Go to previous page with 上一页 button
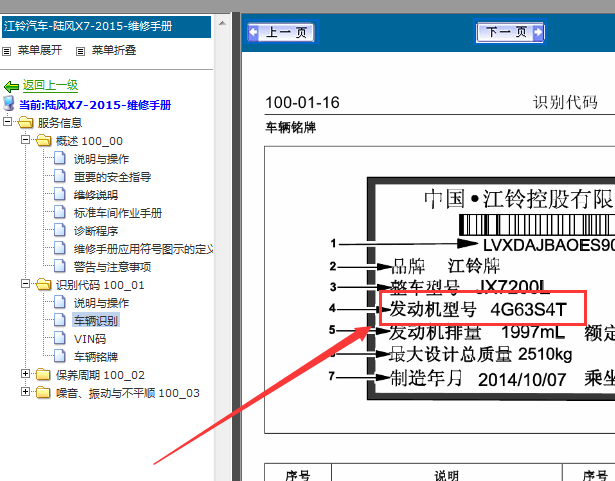The height and width of the screenshot is (481, 615). [x=282, y=32]
